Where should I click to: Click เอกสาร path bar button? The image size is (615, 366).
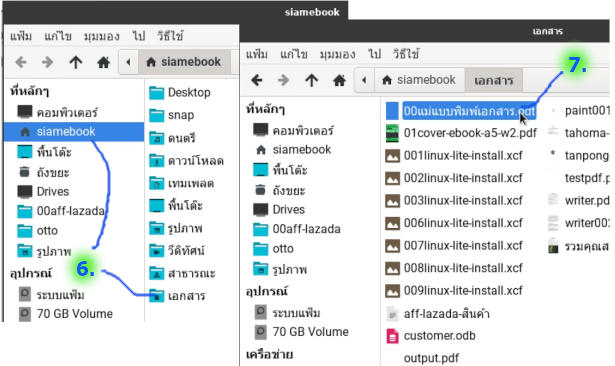point(493,80)
